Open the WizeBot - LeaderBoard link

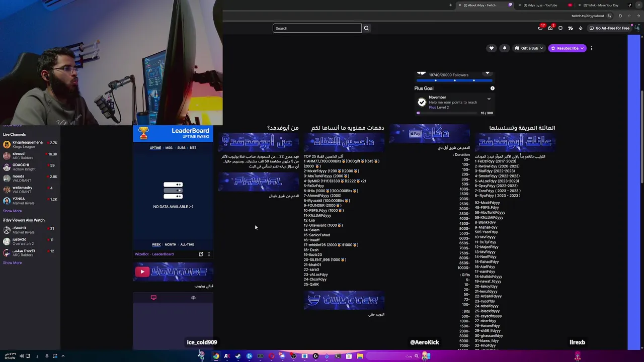coord(154,254)
